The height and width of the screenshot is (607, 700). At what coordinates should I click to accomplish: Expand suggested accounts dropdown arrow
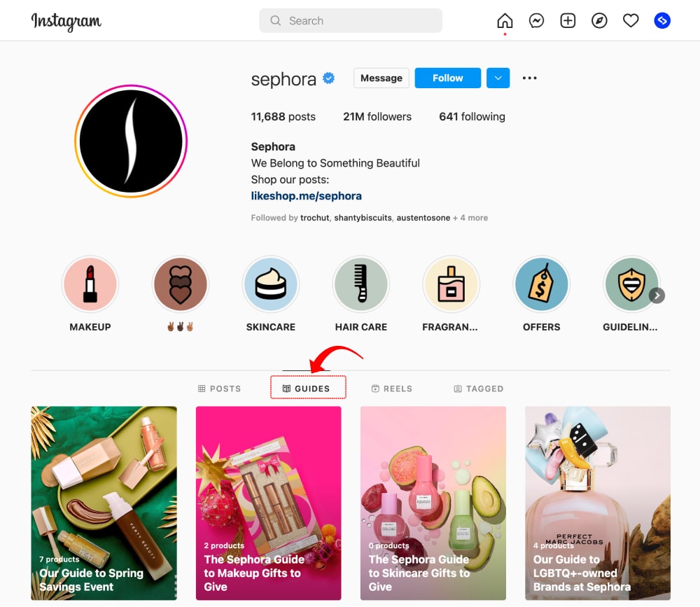[498, 78]
